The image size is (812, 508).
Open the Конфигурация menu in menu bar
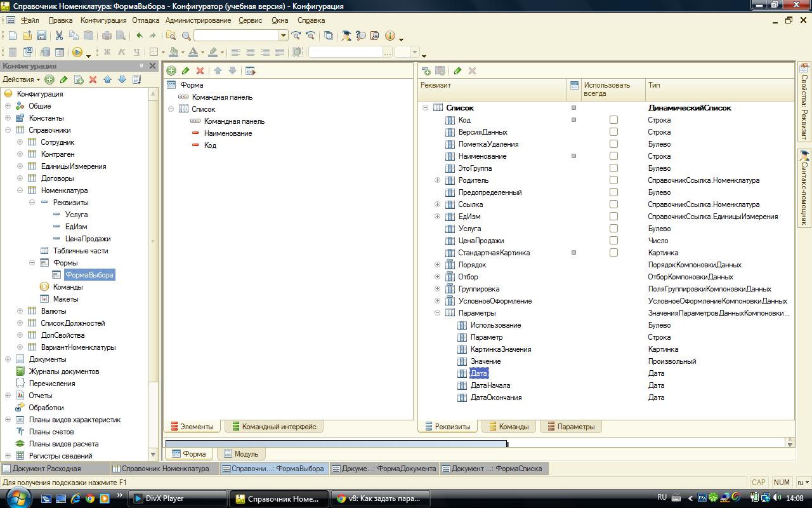103,20
